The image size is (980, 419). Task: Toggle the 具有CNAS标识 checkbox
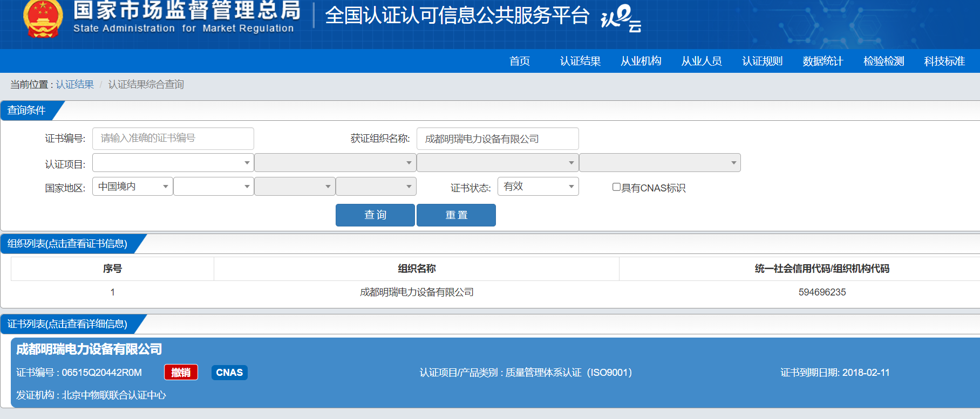pos(616,187)
